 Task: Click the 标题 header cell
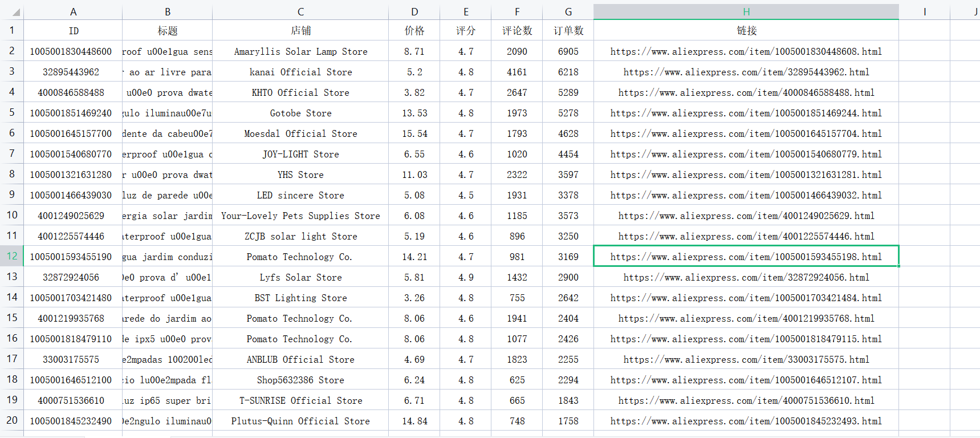click(168, 30)
